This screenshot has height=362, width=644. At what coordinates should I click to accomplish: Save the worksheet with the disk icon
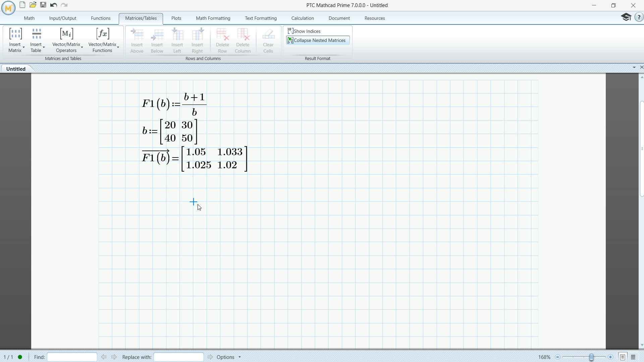tap(43, 5)
